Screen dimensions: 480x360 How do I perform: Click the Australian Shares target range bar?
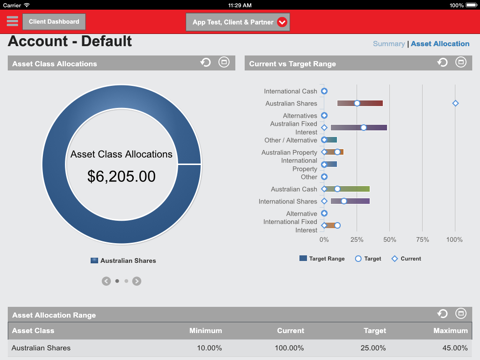pos(360,103)
